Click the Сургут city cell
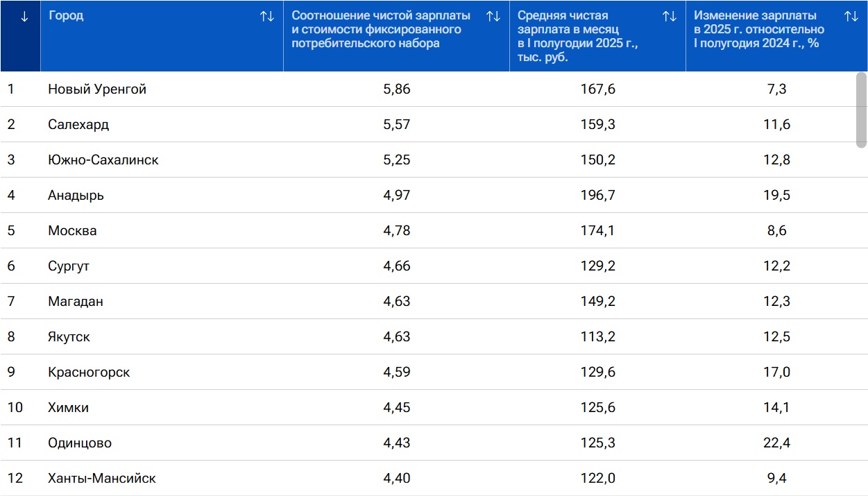This screenshot has width=868, height=496. (69, 266)
